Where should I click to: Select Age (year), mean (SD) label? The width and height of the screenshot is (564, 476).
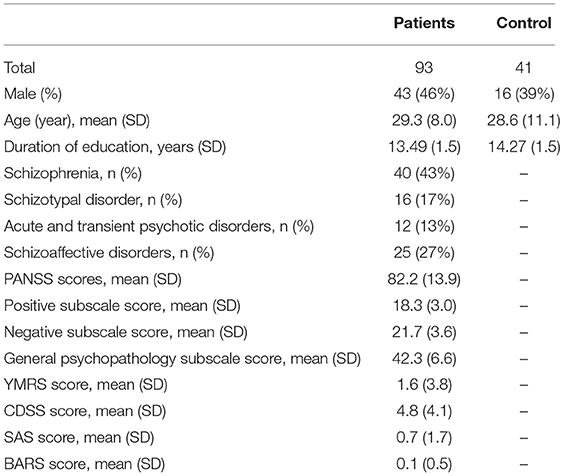pyautogui.click(x=77, y=121)
